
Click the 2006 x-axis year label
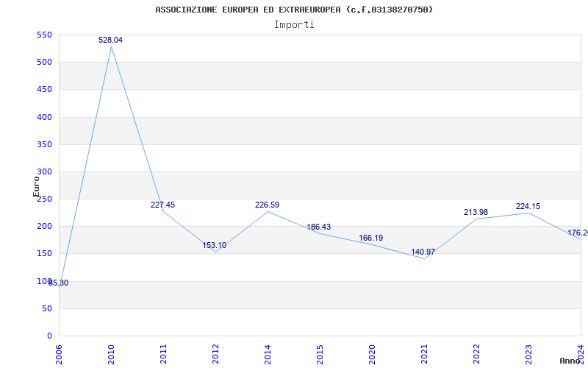click(x=60, y=355)
